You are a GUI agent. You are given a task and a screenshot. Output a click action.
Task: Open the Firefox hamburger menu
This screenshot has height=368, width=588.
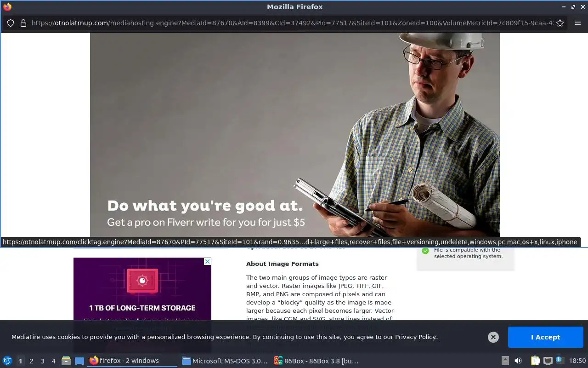pyautogui.click(x=578, y=23)
